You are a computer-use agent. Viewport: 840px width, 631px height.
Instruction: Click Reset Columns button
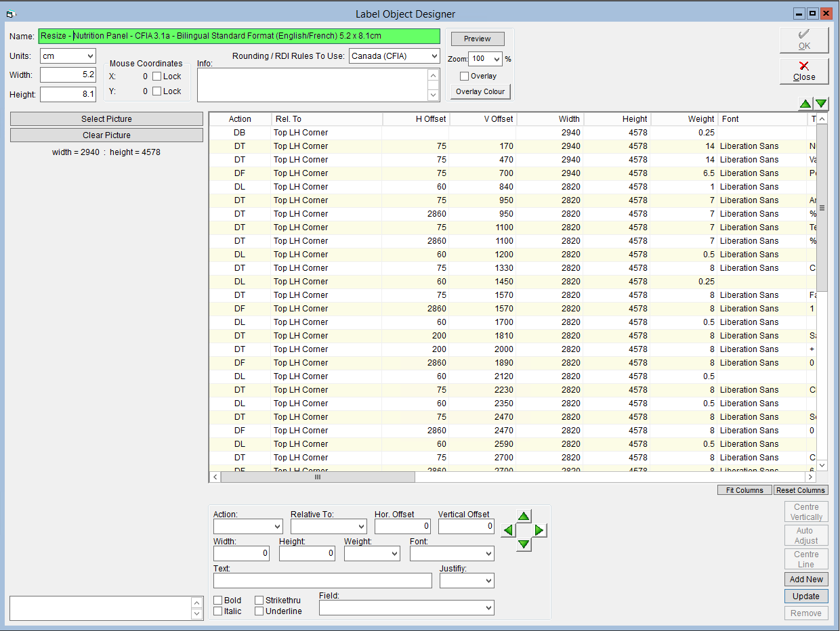click(801, 490)
